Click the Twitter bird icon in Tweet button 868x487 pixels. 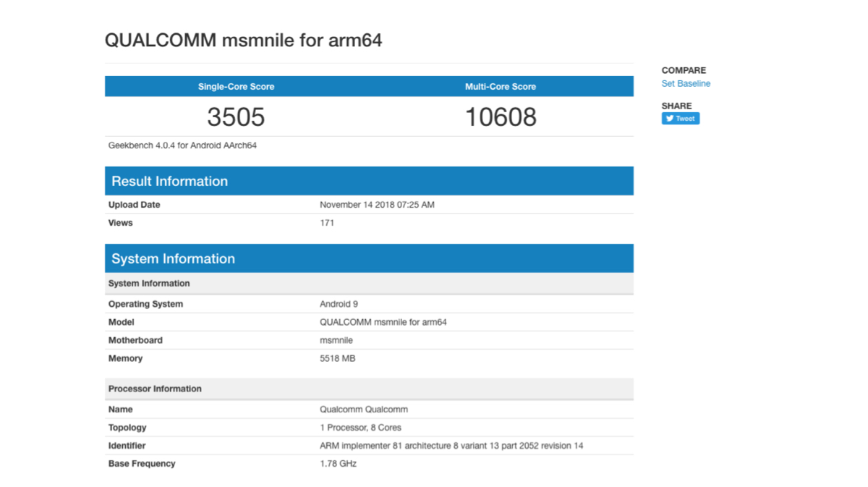[670, 119]
